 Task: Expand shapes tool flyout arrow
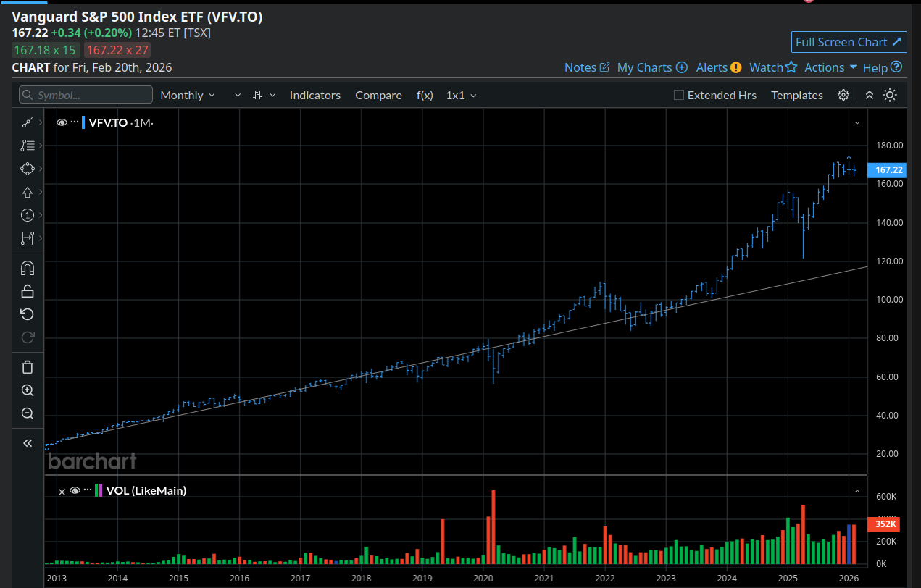(x=40, y=169)
